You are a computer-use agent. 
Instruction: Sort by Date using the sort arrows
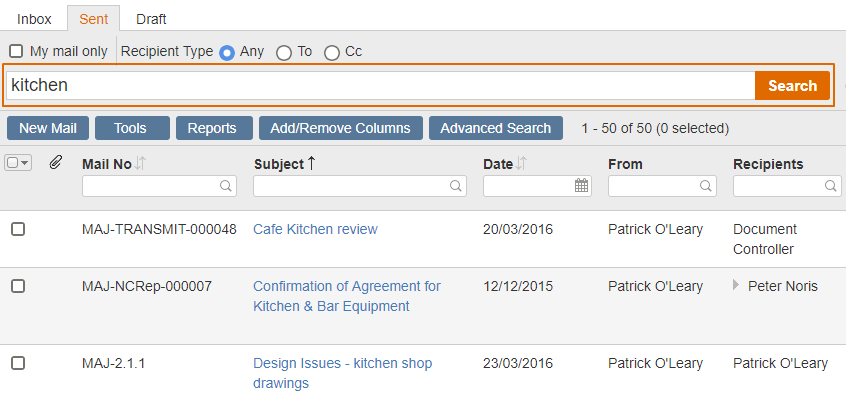pyautogui.click(x=521, y=164)
